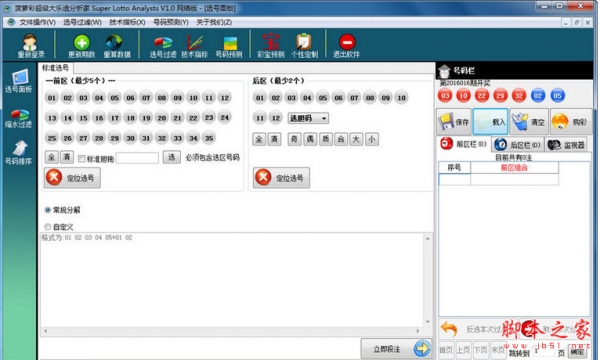Viewport: 600px width, 360px height.
Task: Click the 重新登录 toolbar icon
Action: 31,45
